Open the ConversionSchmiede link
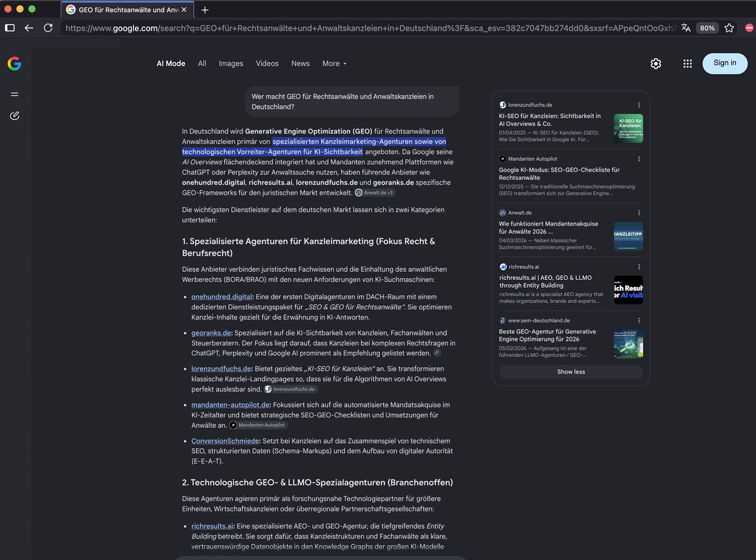The height and width of the screenshot is (560, 756). tap(225, 441)
